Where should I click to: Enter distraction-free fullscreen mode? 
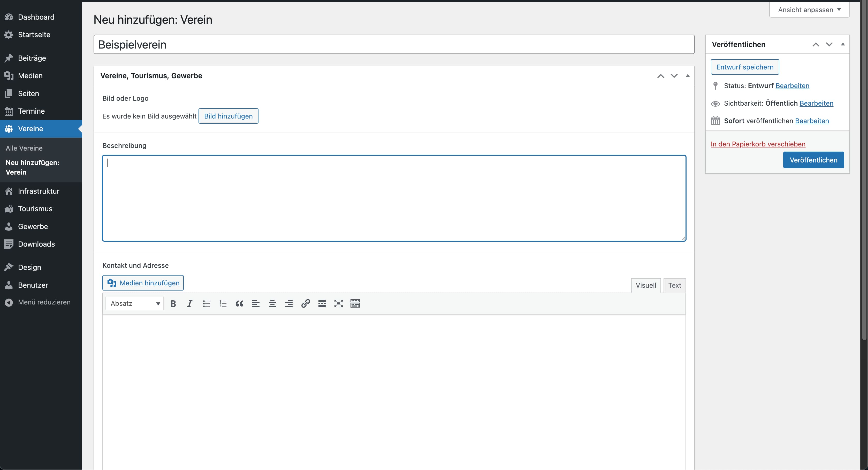339,304
